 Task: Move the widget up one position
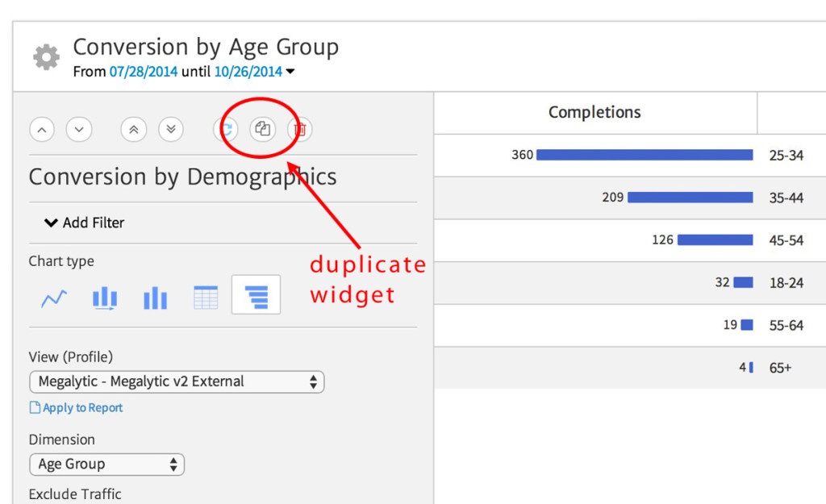41,129
